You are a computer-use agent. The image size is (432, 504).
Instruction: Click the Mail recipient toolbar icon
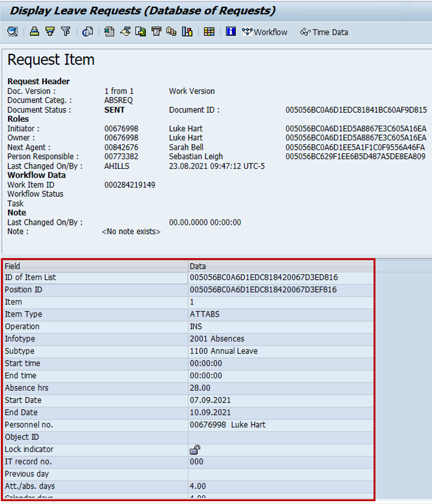click(x=156, y=32)
